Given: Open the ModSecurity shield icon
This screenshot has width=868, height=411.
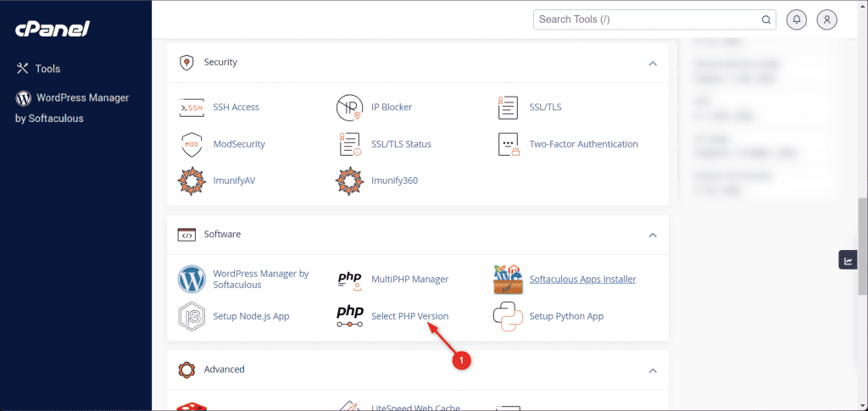Looking at the screenshot, I should 192,144.
